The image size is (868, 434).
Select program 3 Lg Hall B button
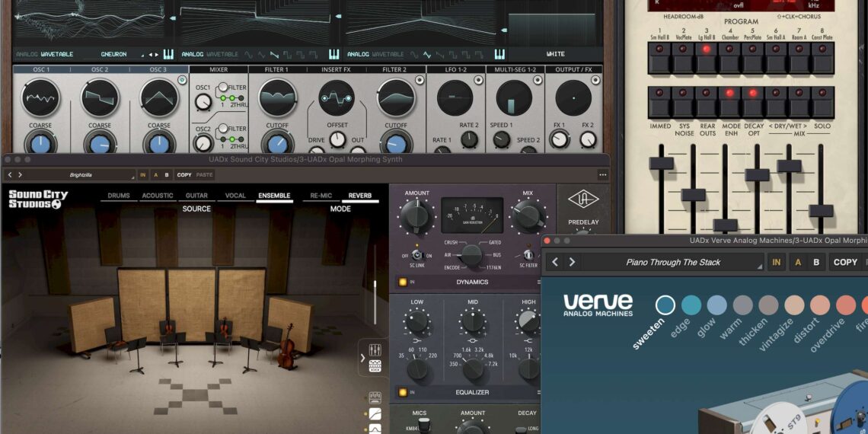pos(706,58)
